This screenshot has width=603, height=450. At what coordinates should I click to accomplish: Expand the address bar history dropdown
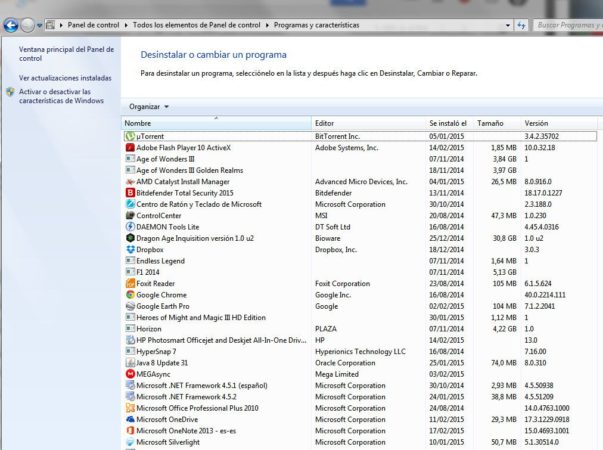(508, 25)
